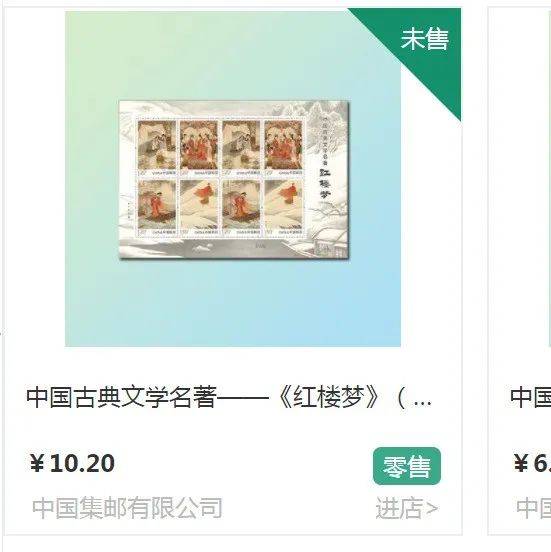Select the bottom-left stamp in the sheet
The width and height of the screenshot is (551, 552).
click(157, 207)
